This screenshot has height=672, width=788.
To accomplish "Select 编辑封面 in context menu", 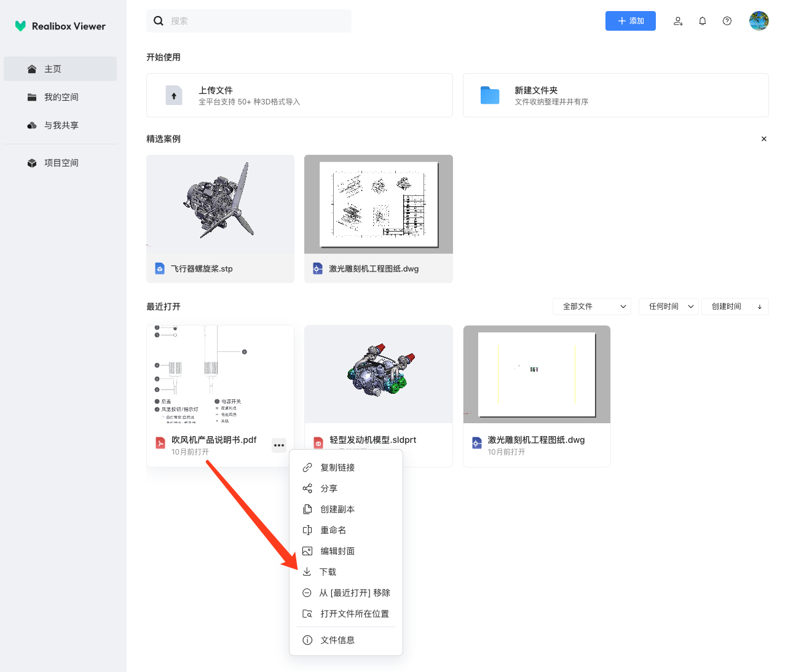I will pyautogui.click(x=346, y=551).
